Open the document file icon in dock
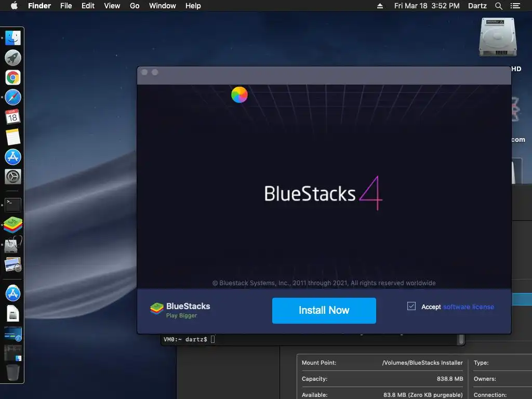 [13, 313]
